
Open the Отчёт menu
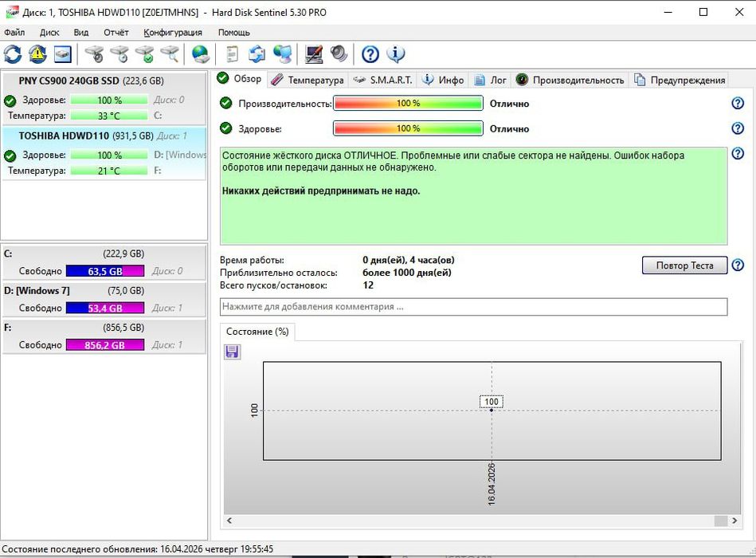pos(116,33)
